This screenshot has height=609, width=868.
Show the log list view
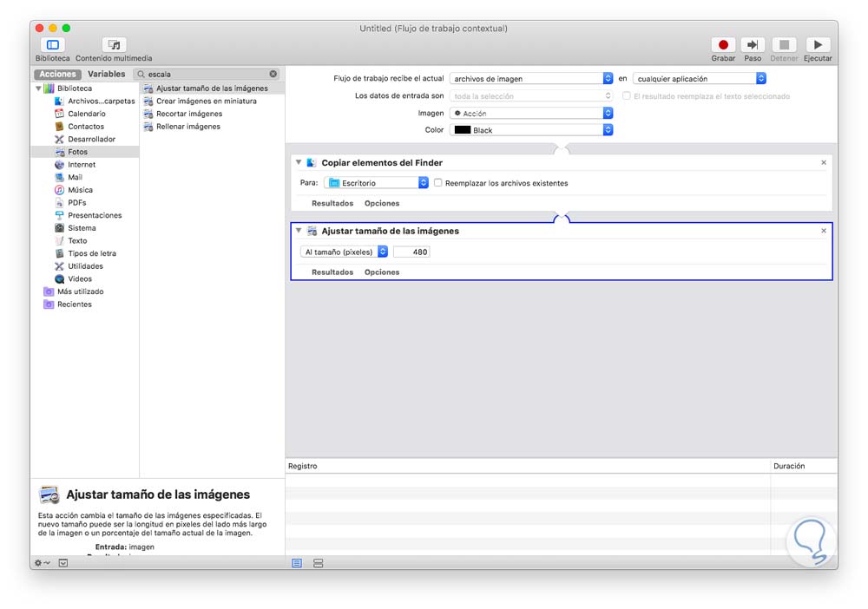pos(297,563)
